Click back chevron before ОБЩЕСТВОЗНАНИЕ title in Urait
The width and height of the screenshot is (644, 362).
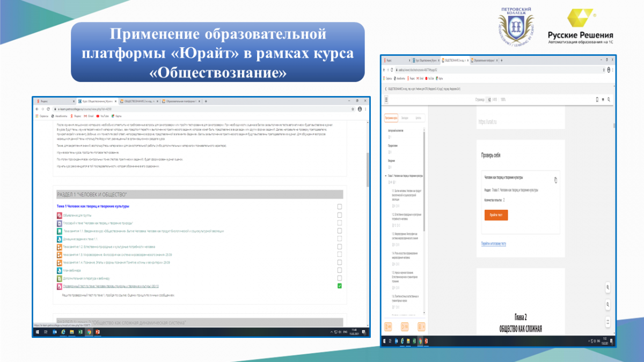386,88
